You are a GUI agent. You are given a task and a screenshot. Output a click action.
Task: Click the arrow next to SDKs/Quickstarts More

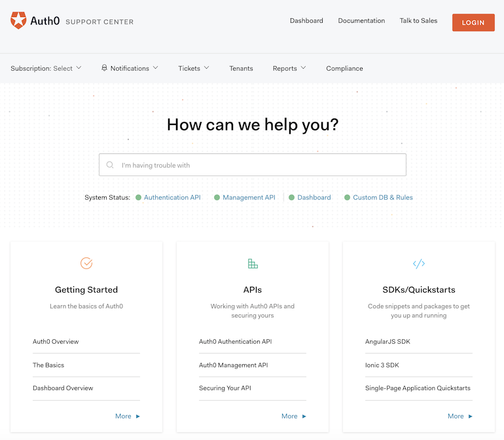click(x=470, y=416)
